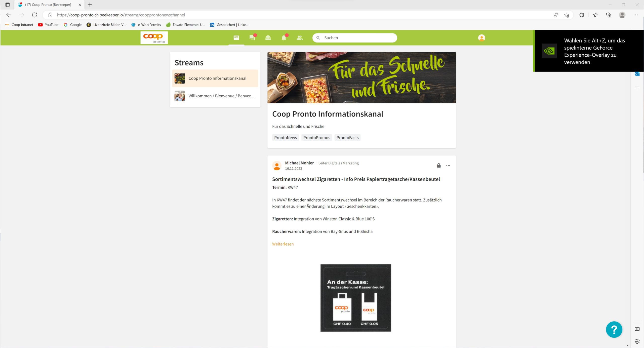
Task: Open the tab actions menu icon
Action: [x=7, y=5]
